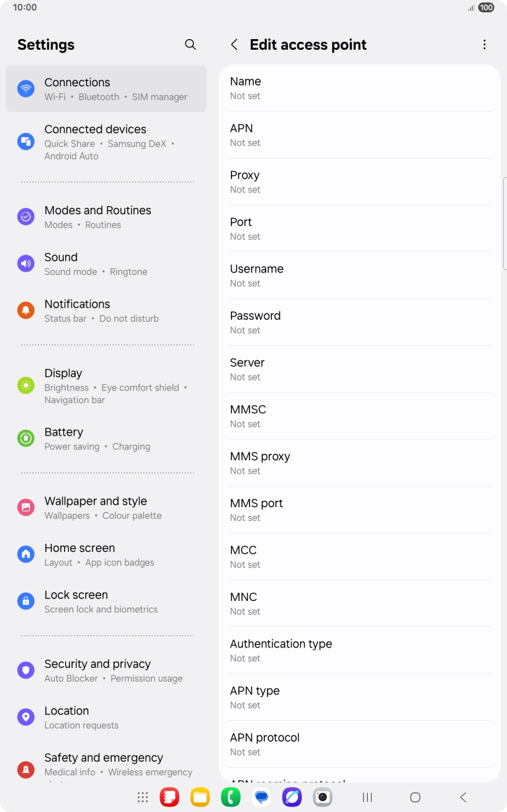
Task: Edit the access point Name field
Action: [360, 88]
